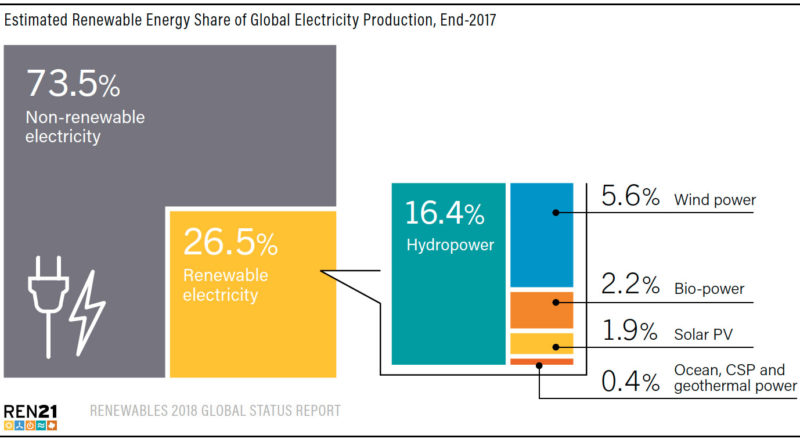Screen dimensions: 800x442
Task: Click the REN21 logo
Action: tap(31, 418)
